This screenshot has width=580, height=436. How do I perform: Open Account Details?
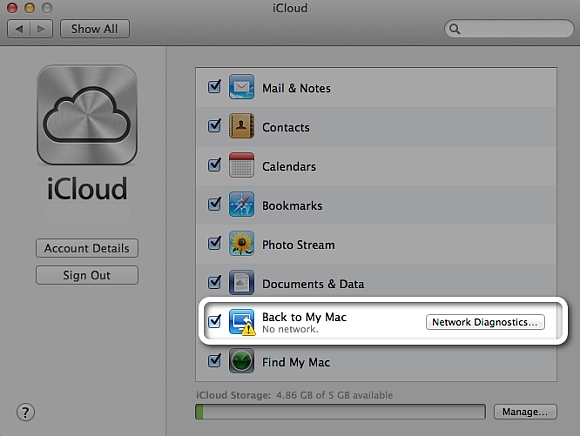pyautogui.click(x=87, y=248)
